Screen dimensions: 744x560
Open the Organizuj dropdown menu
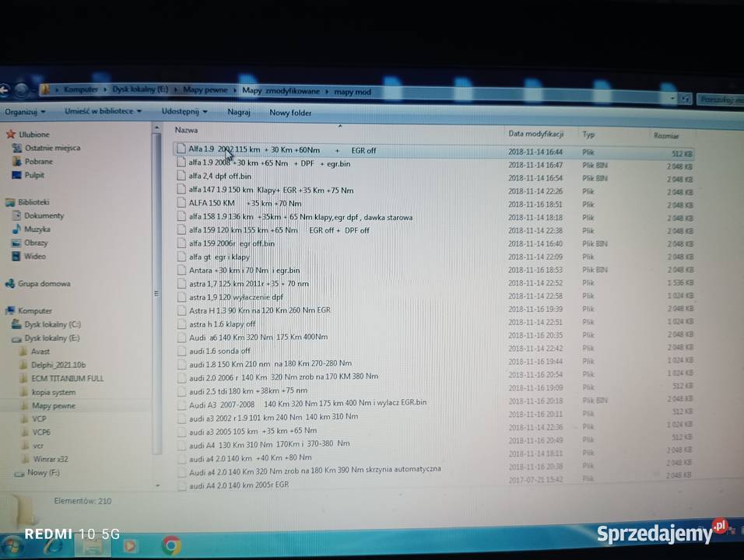pyautogui.click(x=25, y=112)
